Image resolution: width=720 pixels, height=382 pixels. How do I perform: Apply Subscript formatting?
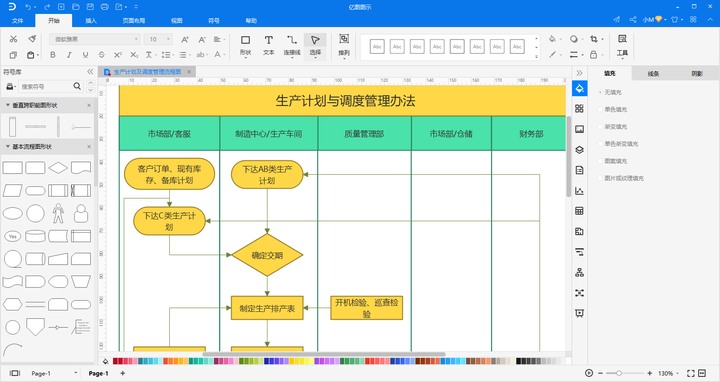pyautogui.click(x=134, y=55)
